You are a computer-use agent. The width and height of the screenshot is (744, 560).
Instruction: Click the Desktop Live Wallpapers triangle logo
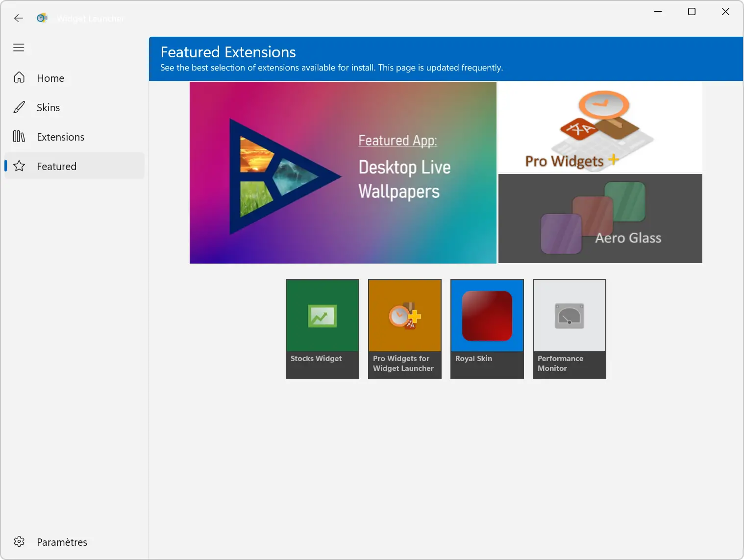coord(285,176)
